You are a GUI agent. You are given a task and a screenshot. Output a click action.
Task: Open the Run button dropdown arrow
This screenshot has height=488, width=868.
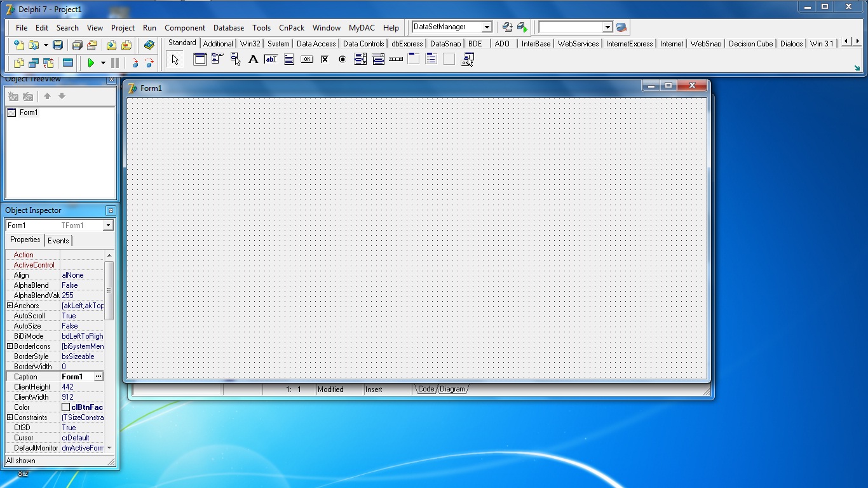click(103, 63)
